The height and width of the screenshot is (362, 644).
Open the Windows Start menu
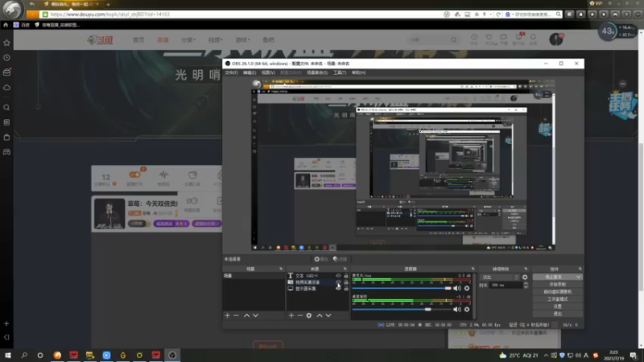tap(7, 355)
